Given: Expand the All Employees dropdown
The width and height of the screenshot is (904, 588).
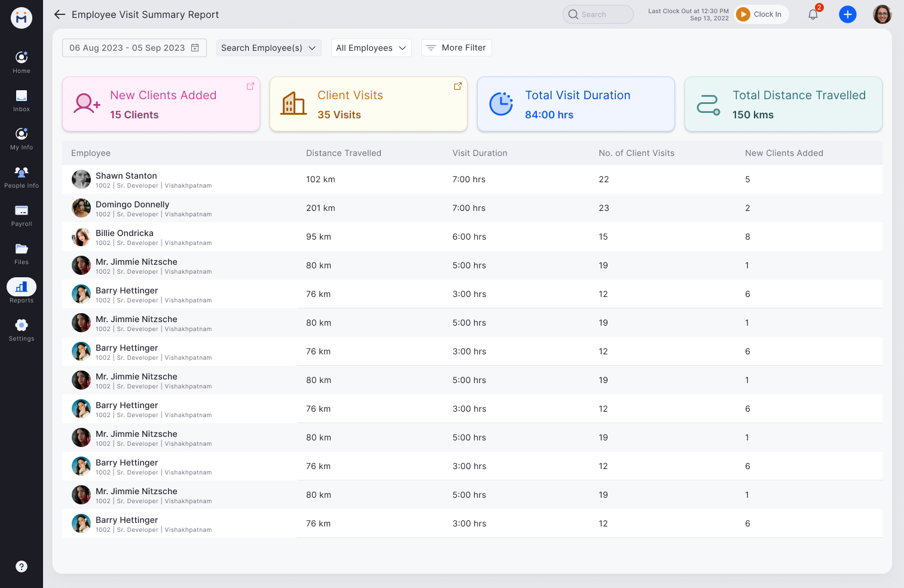Looking at the screenshot, I should (371, 48).
